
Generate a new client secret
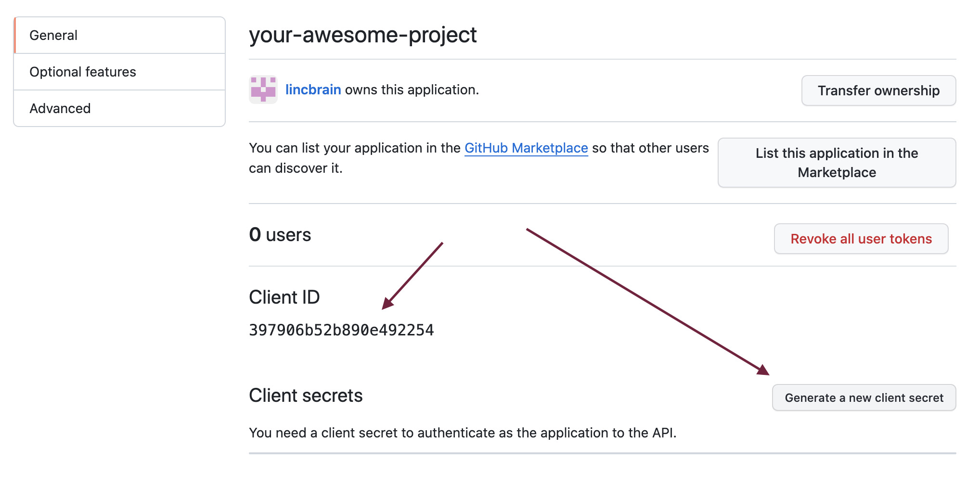[864, 398]
